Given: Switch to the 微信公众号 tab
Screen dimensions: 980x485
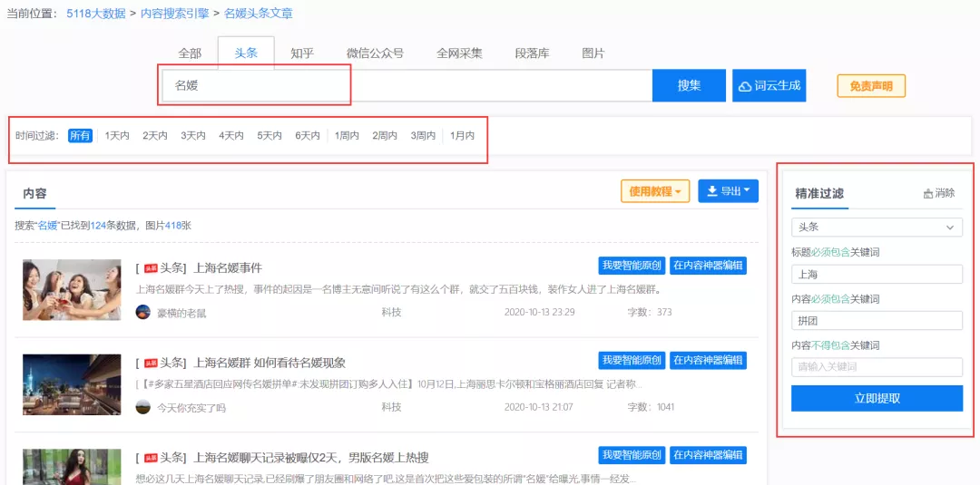Looking at the screenshot, I should click(x=375, y=53).
